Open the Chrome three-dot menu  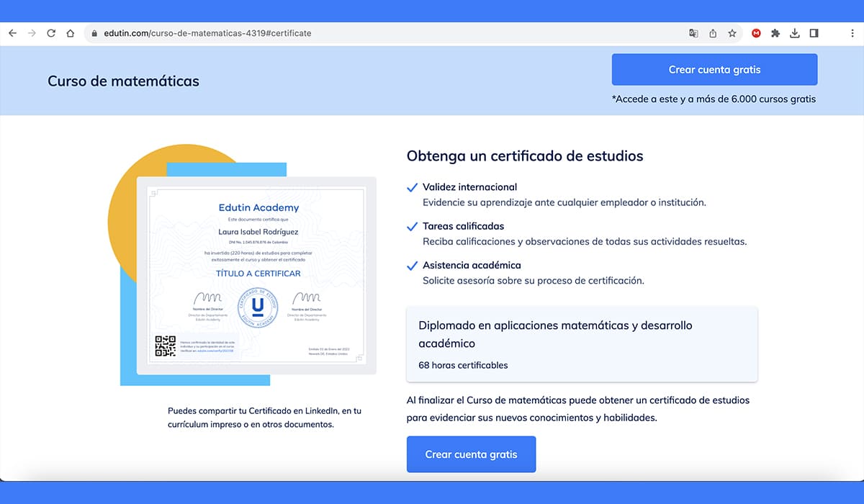852,33
